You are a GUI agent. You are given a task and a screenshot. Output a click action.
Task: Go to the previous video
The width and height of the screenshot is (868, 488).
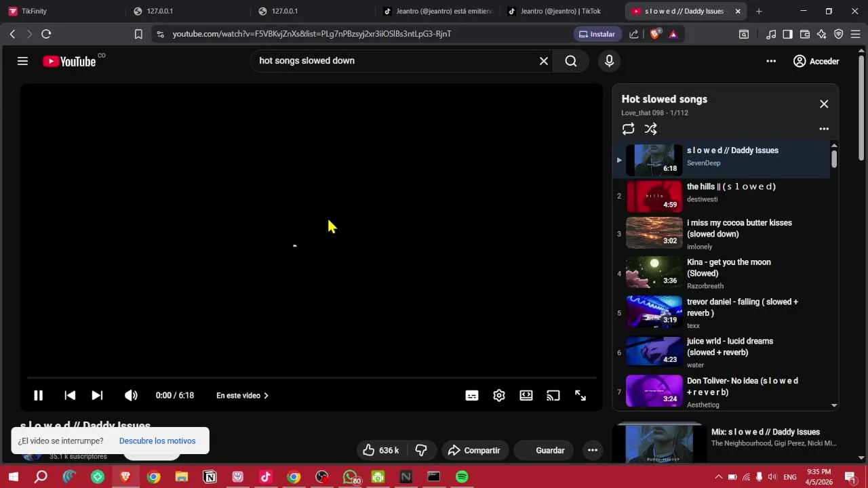point(70,396)
